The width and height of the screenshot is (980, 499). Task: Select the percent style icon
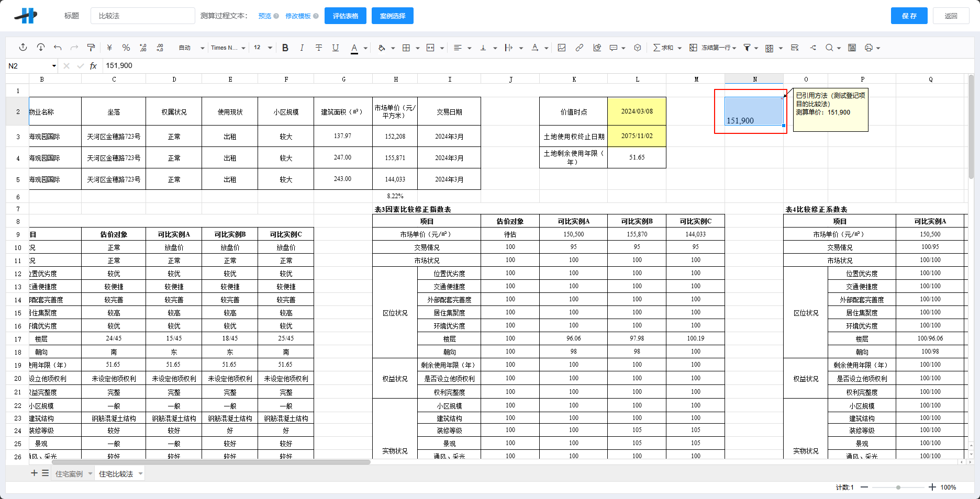[x=126, y=48]
